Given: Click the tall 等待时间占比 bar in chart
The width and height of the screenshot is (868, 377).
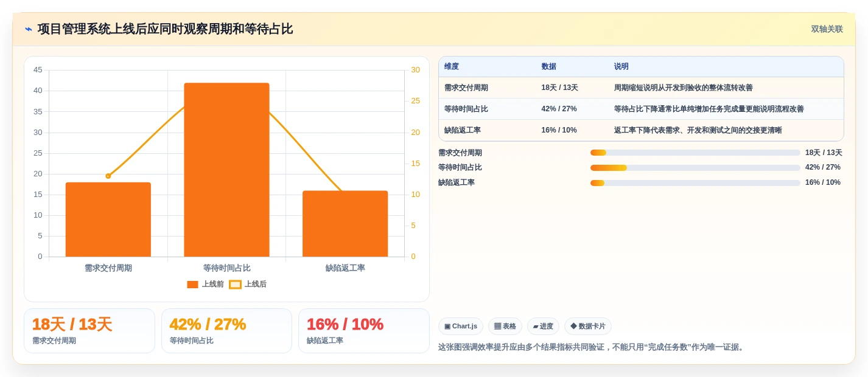Looking at the screenshot, I should pyautogui.click(x=226, y=170).
